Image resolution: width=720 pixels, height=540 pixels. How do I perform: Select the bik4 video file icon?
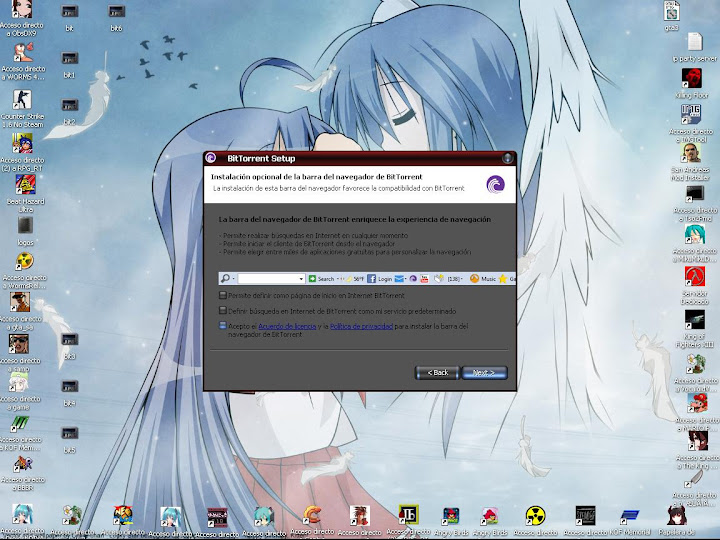(x=70, y=387)
